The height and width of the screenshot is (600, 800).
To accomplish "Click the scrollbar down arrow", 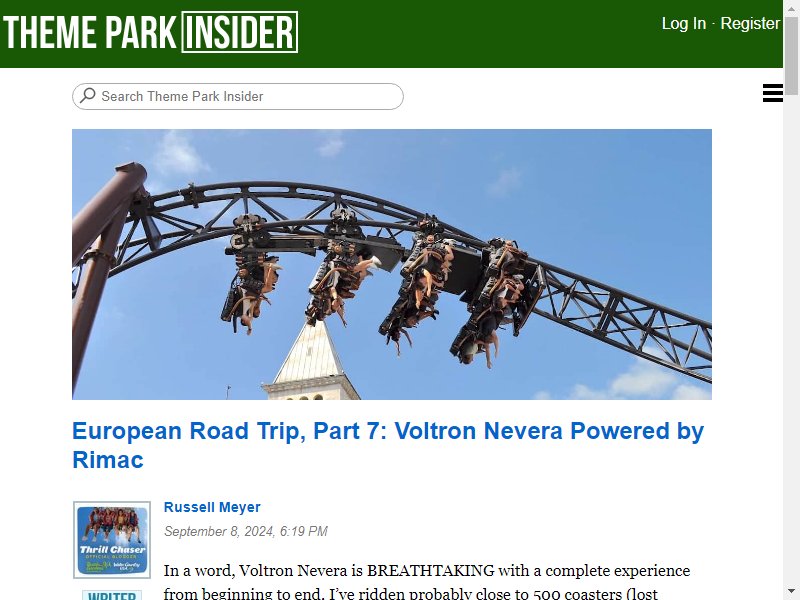I will [791, 593].
